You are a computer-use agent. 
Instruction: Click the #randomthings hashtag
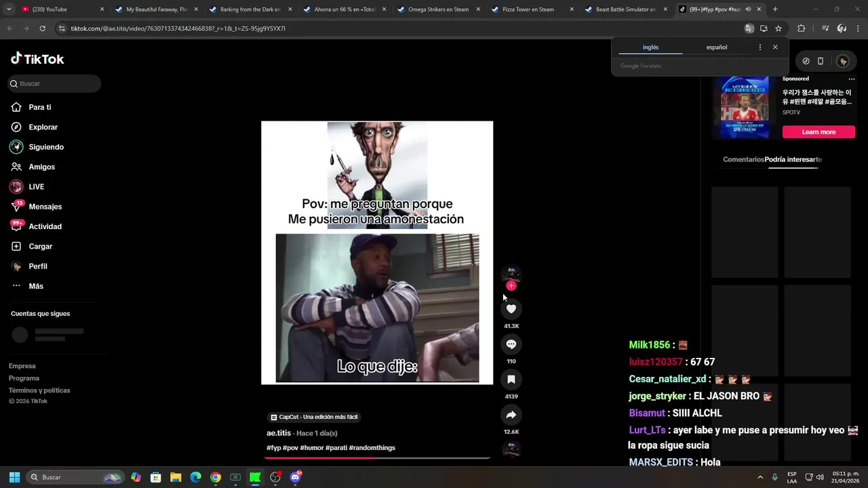coord(372,448)
